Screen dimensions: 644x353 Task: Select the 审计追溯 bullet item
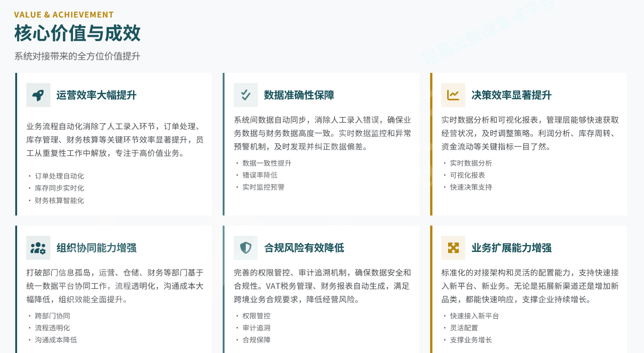tap(256, 328)
